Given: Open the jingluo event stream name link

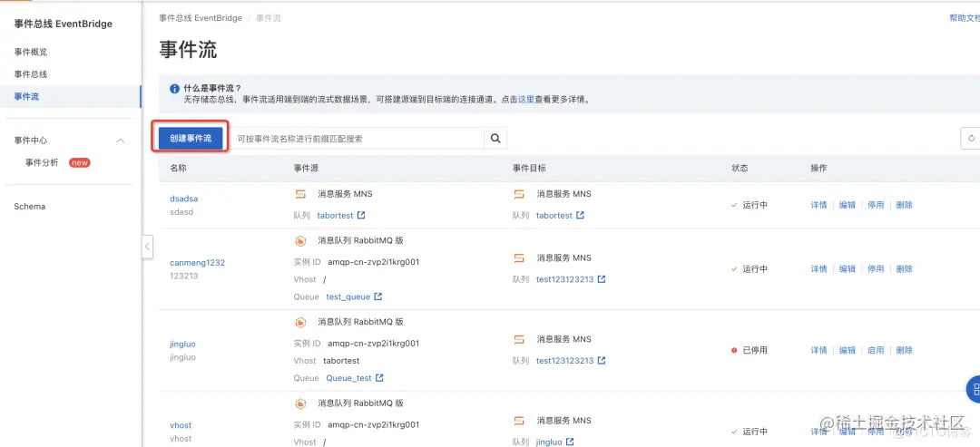Looking at the screenshot, I should tap(182, 344).
